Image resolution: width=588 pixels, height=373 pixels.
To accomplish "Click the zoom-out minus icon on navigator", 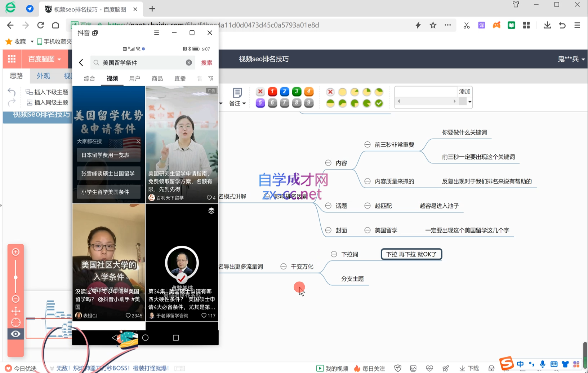I will coord(15,299).
